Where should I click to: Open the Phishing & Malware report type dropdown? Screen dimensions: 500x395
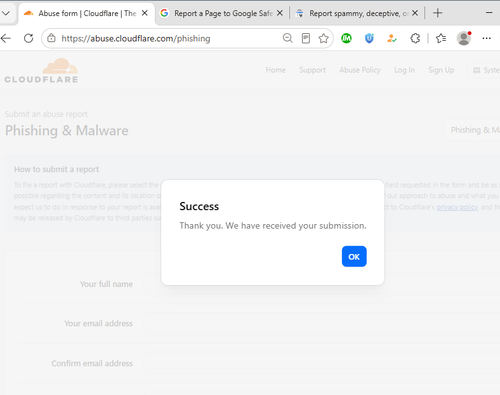473,130
